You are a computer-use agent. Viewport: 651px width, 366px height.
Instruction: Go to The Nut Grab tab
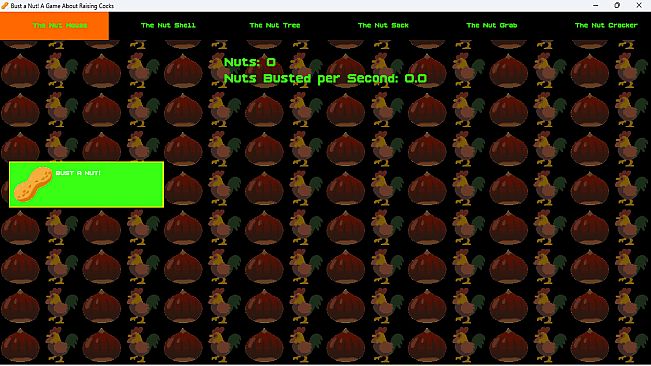[x=492, y=25]
